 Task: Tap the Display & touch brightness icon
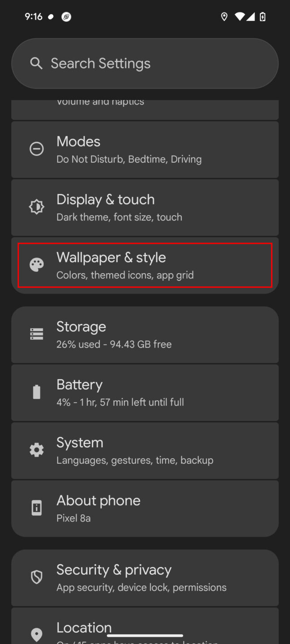point(36,207)
